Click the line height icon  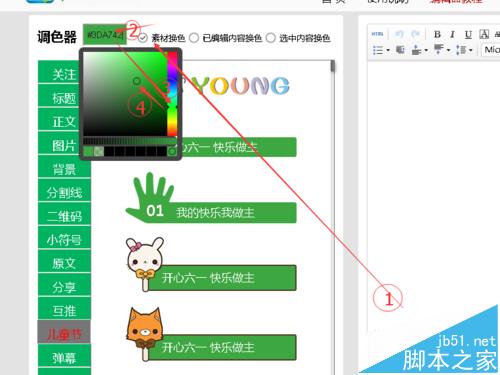pyautogui.click(x=461, y=50)
